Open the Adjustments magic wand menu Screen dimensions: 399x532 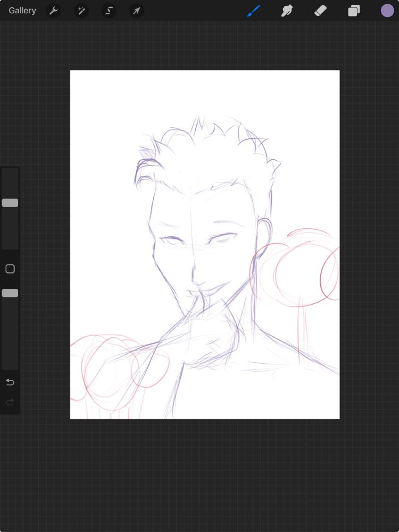coord(81,11)
